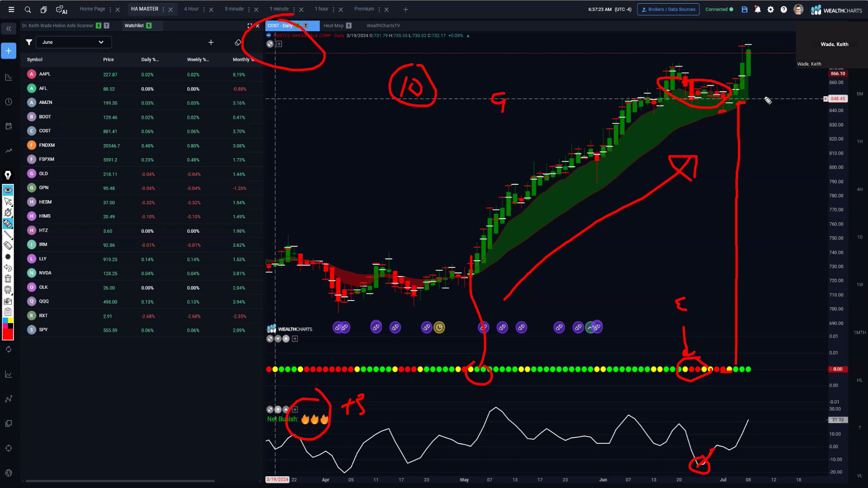Select the eraser tool in drawing toolbar
868x488 pixels.
point(8,245)
